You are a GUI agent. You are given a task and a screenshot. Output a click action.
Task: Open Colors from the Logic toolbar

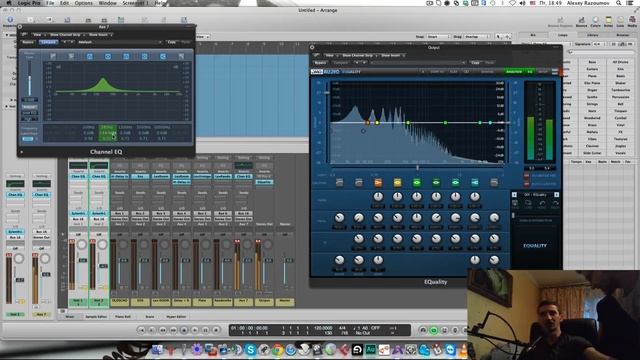[595, 21]
